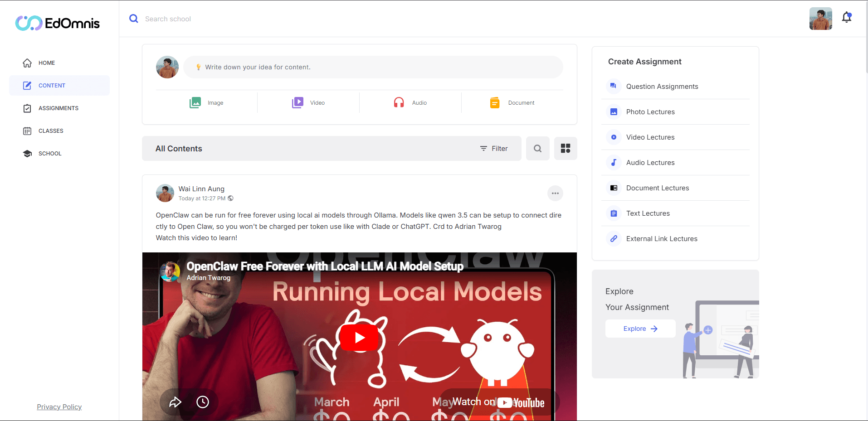
Task: Click the Home house icon
Action: pyautogui.click(x=27, y=63)
